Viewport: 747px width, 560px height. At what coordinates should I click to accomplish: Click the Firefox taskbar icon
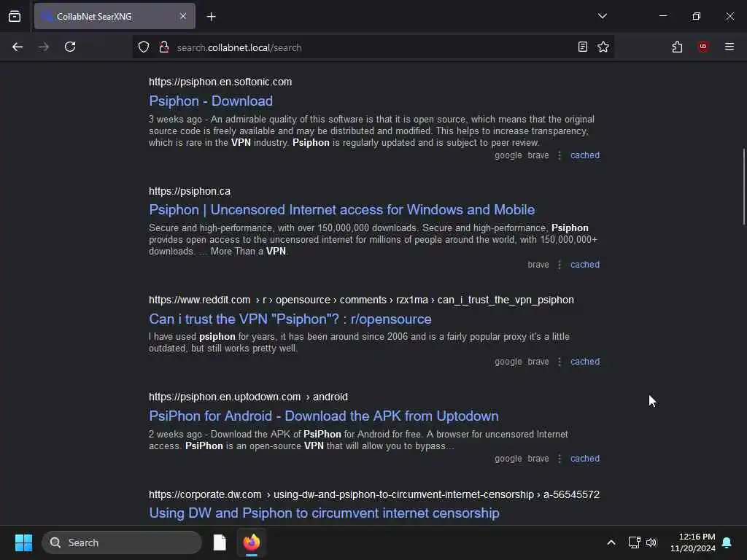pos(252,542)
